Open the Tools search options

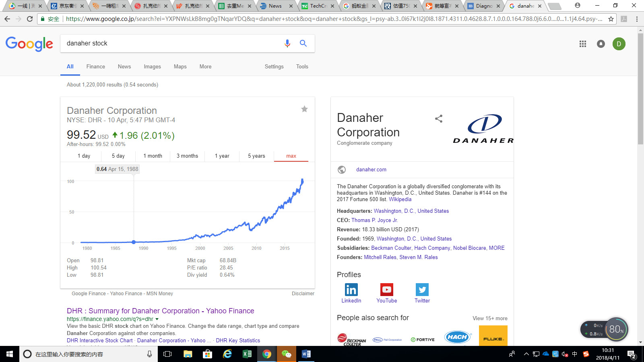pos(302,67)
